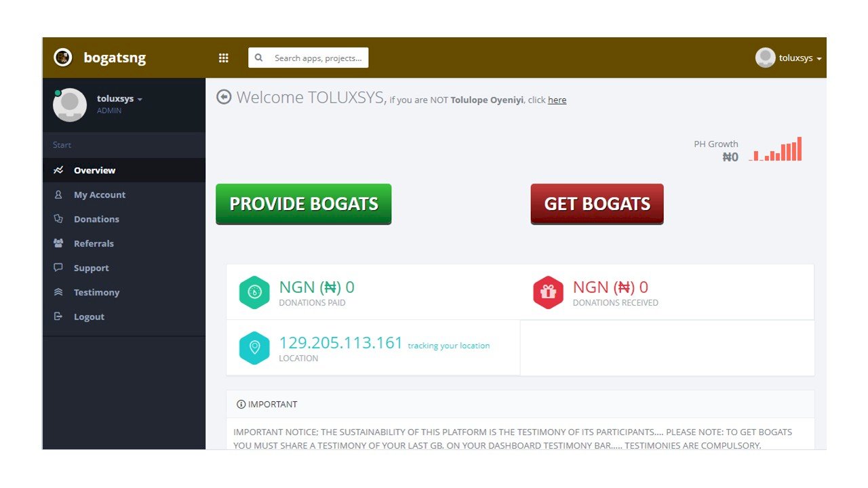Screen dimensions: 868x488
Task: Open the toluxsys dropdown in top bar
Action: pos(800,58)
